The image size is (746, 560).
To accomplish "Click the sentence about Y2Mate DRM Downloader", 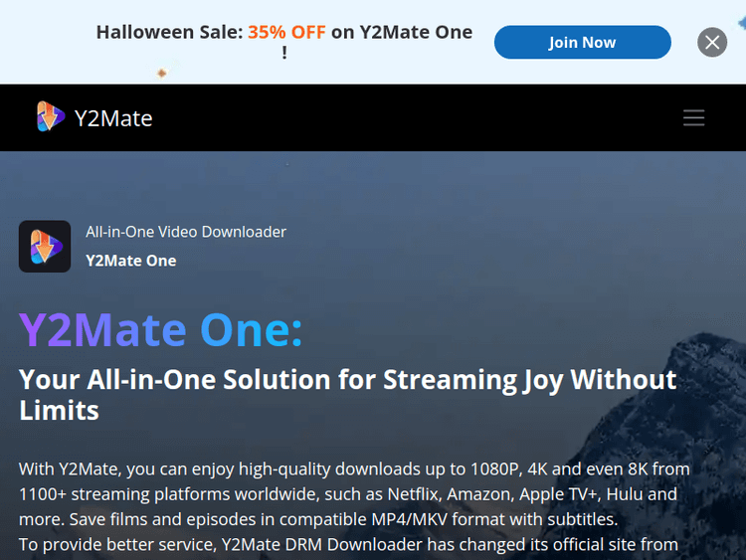I will 348,544.
